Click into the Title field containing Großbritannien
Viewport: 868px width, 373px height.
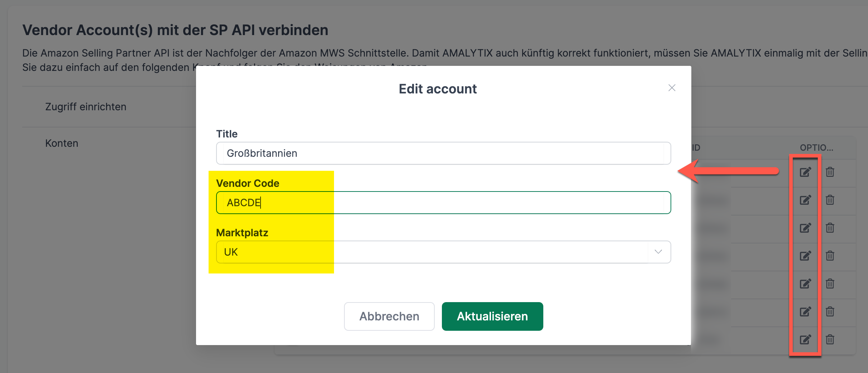tap(443, 153)
